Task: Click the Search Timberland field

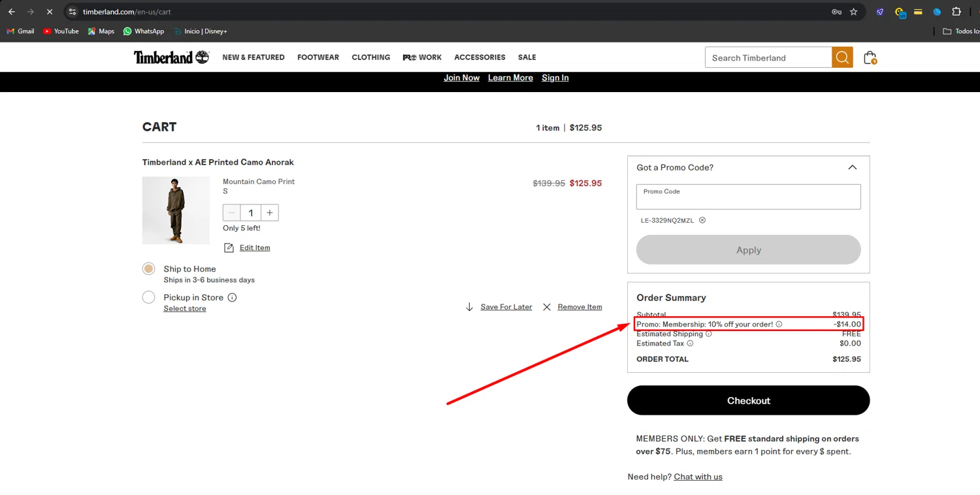Action: (768, 57)
